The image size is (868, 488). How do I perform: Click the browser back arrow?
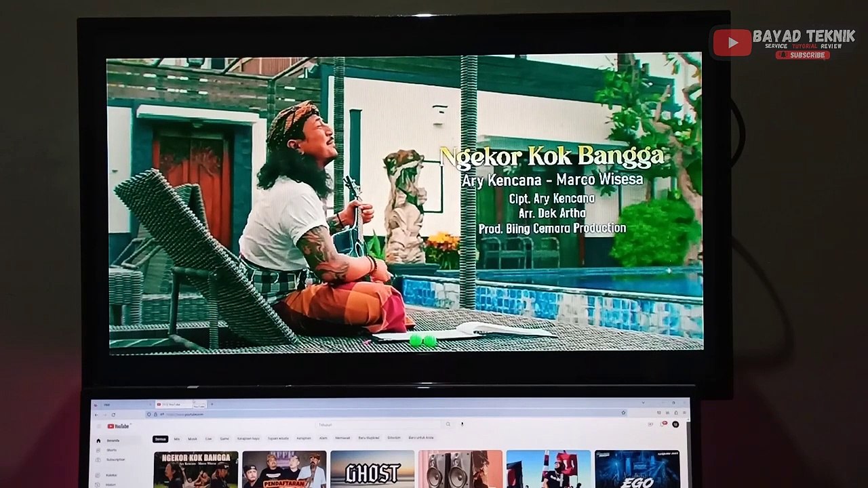pos(96,414)
